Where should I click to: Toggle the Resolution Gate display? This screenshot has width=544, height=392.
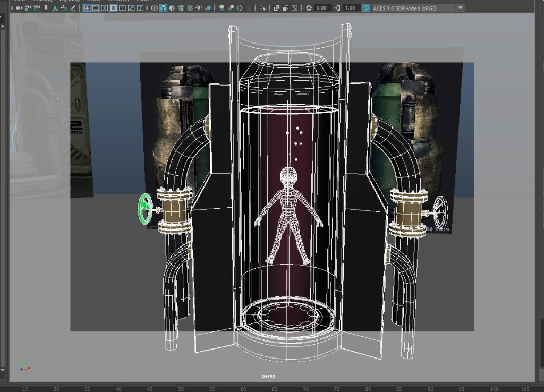pyautogui.click(x=105, y=8)
